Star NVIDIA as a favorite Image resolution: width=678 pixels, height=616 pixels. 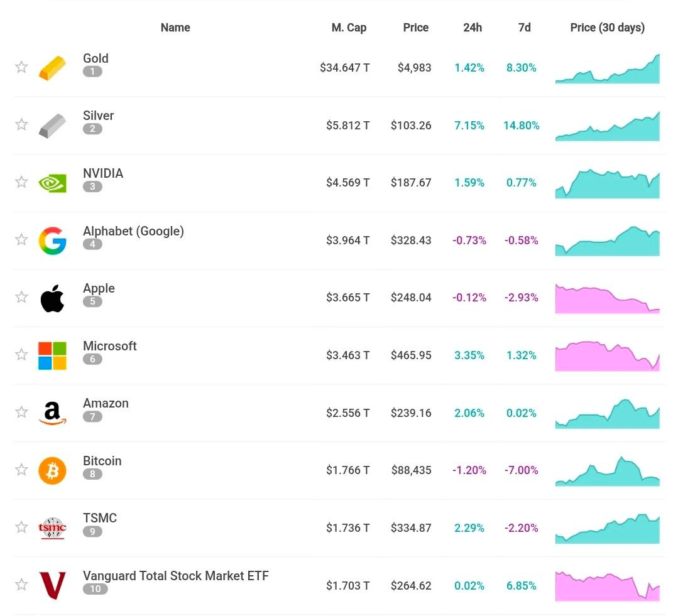[x=21, y=182]
